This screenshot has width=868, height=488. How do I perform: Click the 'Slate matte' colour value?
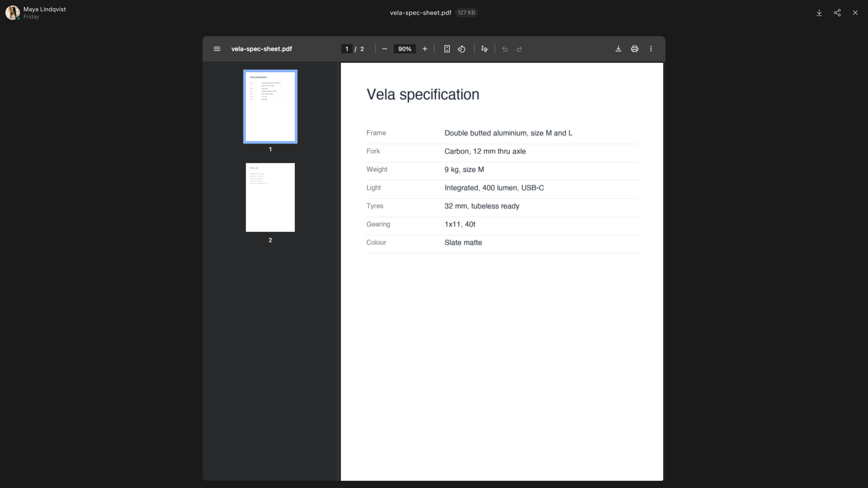pyautogui.click(x=463, y=242)
